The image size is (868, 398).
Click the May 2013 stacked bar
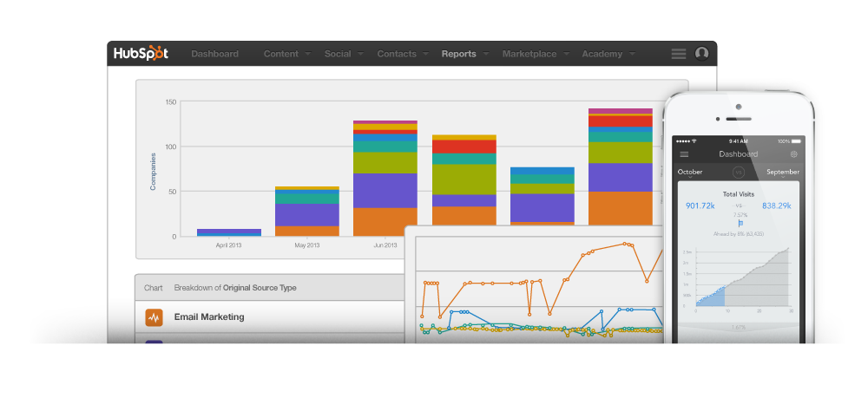[x=307, y=212]
